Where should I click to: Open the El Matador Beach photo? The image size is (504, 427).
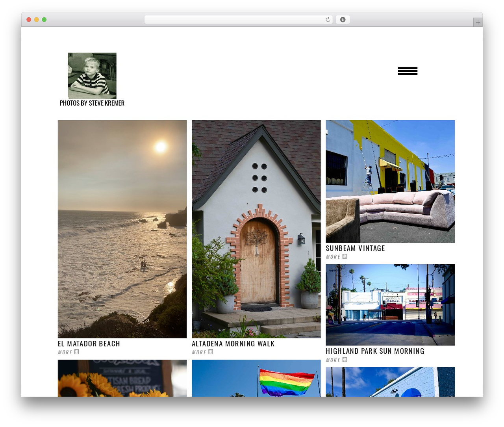pyautogui.click(x=122, y=229)
